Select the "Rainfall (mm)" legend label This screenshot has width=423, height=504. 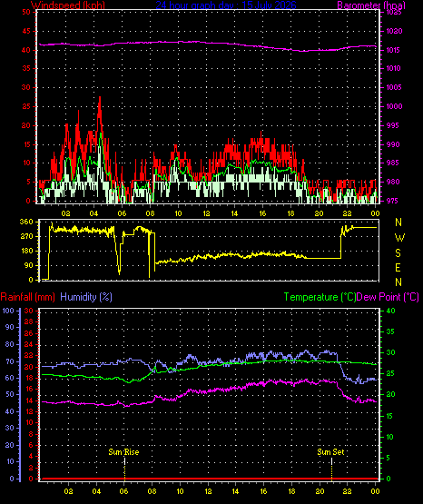[27, 297]
